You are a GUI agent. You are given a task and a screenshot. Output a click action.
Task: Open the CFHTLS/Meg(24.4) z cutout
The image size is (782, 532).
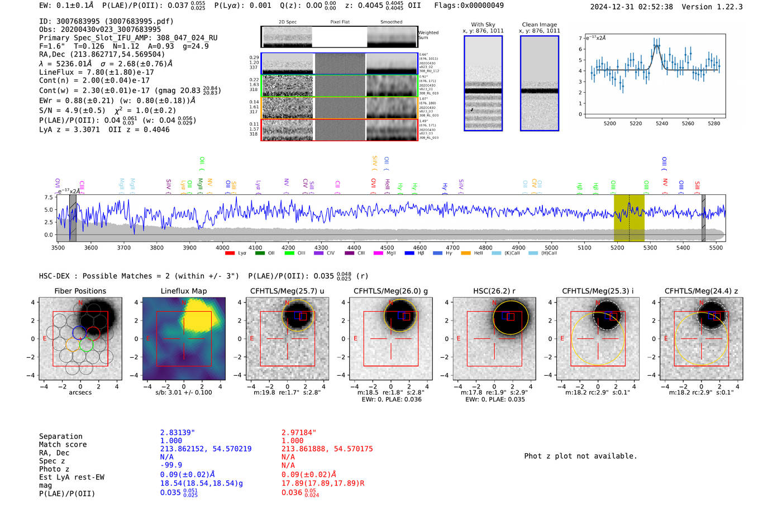point(702,339)
